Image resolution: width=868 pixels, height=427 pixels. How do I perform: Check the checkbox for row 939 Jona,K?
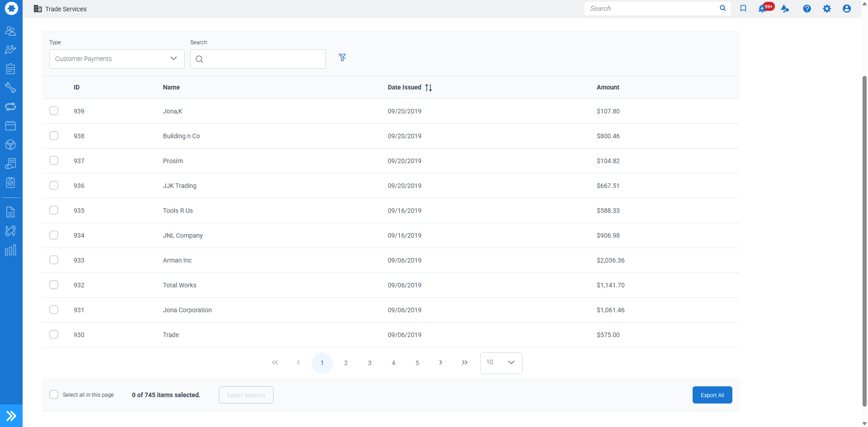54,110
